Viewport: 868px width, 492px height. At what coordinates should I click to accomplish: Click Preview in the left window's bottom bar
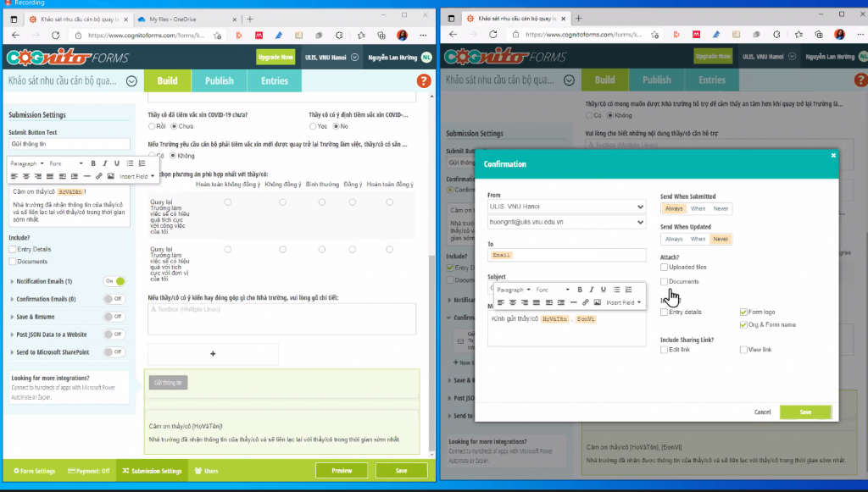click(x=342, y=471)
